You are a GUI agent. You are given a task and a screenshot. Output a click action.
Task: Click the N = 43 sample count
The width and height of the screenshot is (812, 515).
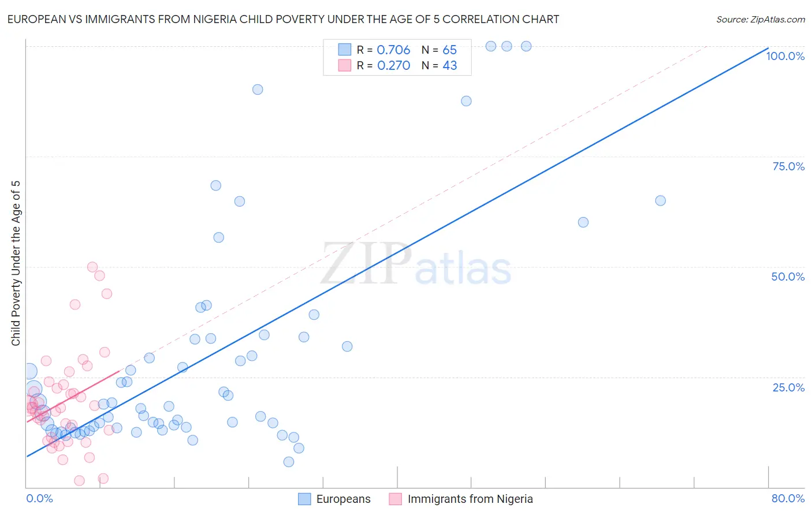[x=439, y=65]
